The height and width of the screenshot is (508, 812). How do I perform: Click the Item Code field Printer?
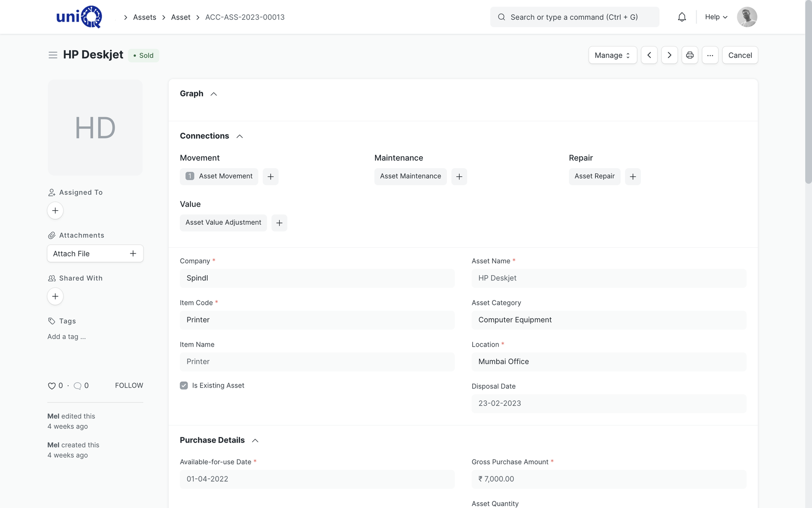point(317,320)
